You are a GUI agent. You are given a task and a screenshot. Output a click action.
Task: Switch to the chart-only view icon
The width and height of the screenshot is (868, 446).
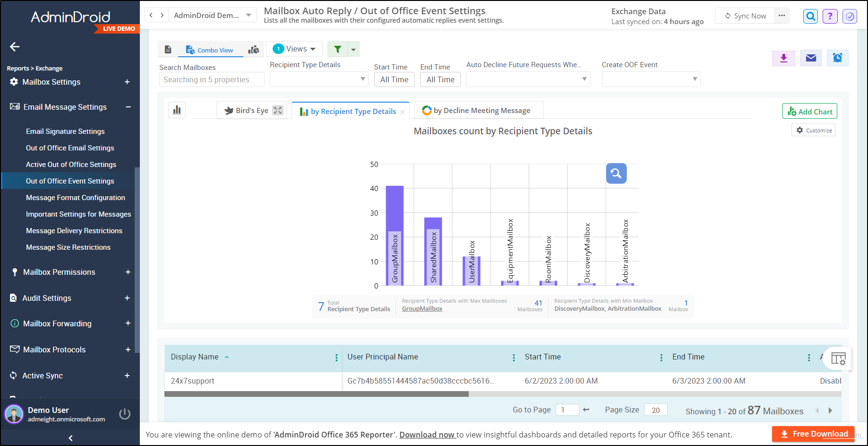pos(254,50)
